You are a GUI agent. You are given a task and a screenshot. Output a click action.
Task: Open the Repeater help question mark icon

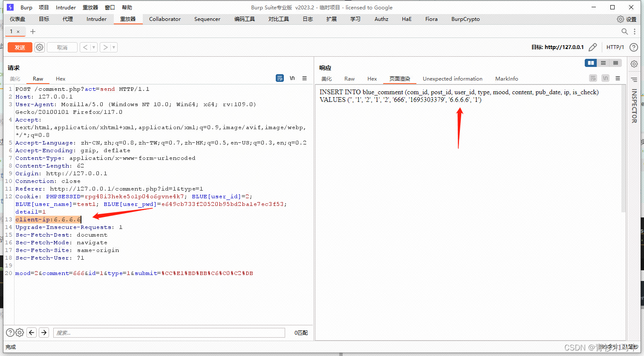point(634,47)
